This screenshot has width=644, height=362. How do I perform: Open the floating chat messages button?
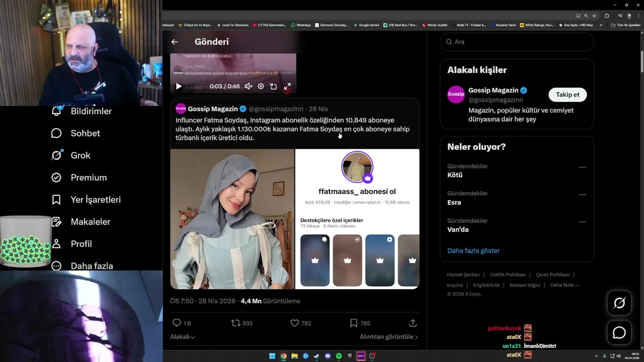pos(619,333)
